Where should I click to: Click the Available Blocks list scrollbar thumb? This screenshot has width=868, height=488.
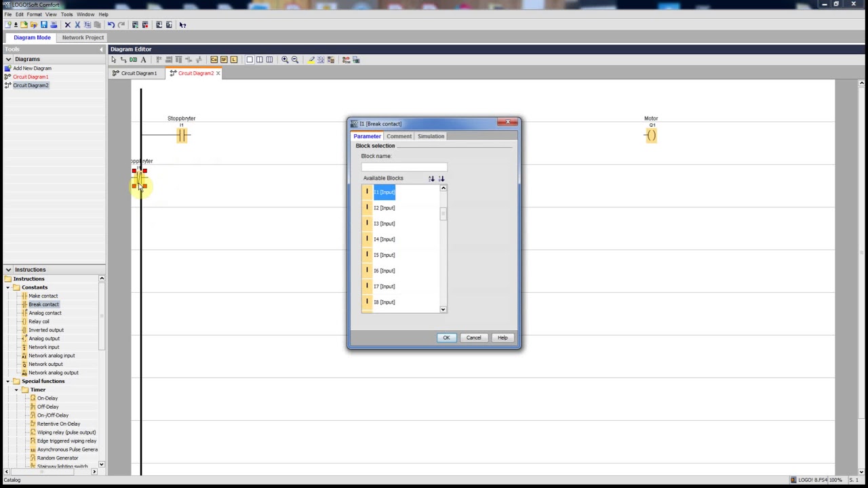[443, 214]
